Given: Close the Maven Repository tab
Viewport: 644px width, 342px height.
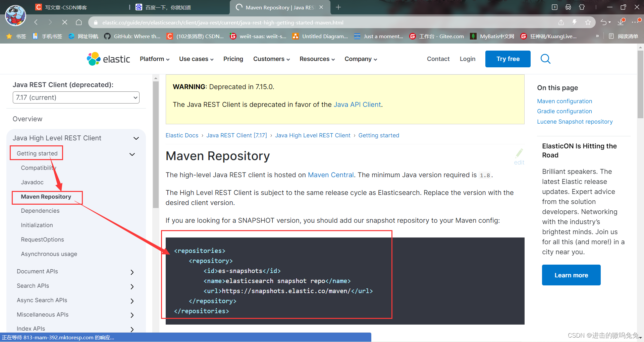Looking at the screenshot, I should click(x=321, y=7).
